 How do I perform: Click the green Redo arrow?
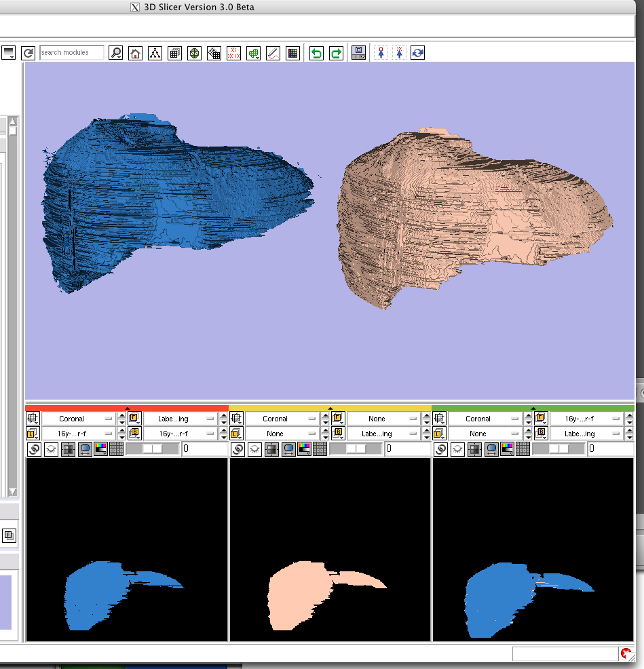click(x=336, y=53)
